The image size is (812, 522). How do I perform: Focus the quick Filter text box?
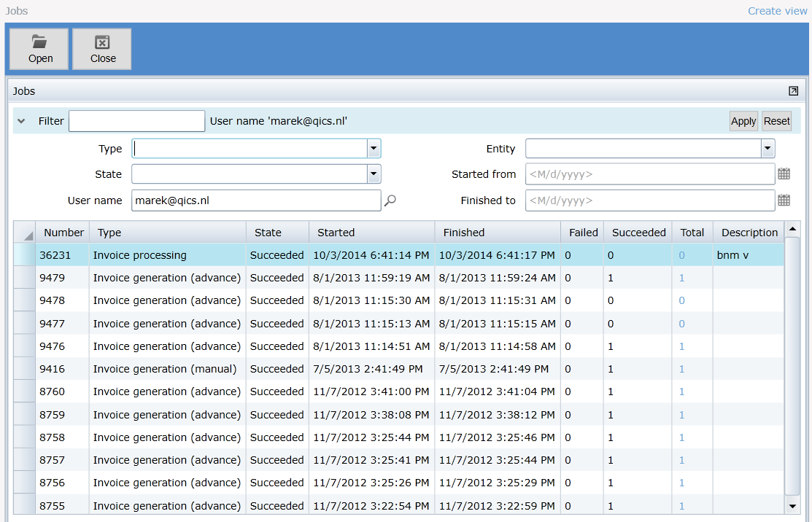point(136,121)
